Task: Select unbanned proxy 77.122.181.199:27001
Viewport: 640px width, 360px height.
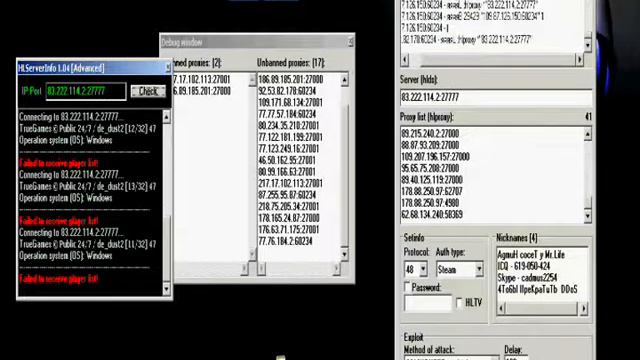Action: click(x=290, y=137)
